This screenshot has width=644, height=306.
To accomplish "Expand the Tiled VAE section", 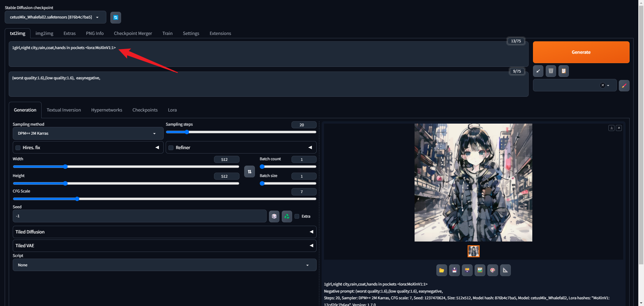I will coord(164,246).
